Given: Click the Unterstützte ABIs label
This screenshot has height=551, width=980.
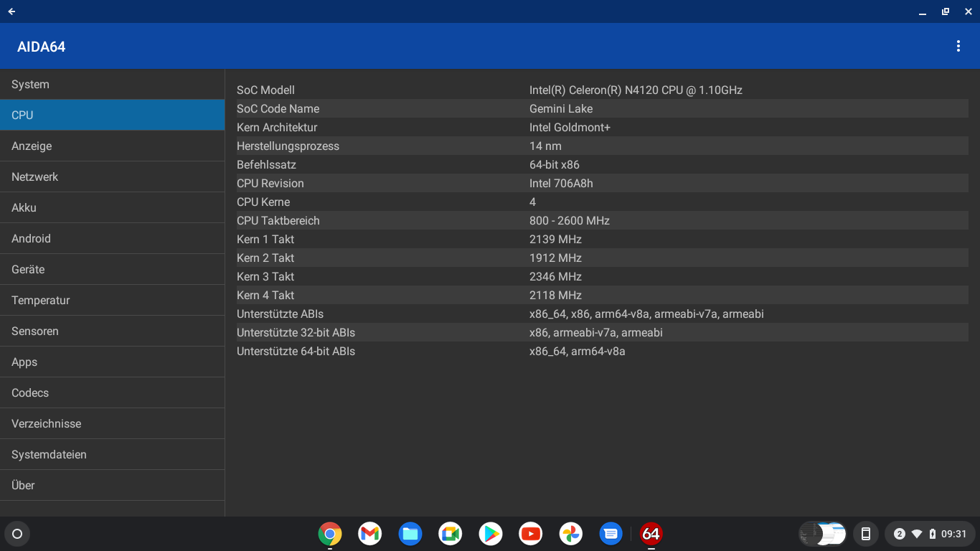Looking at the screenshot, I should 280,314.
